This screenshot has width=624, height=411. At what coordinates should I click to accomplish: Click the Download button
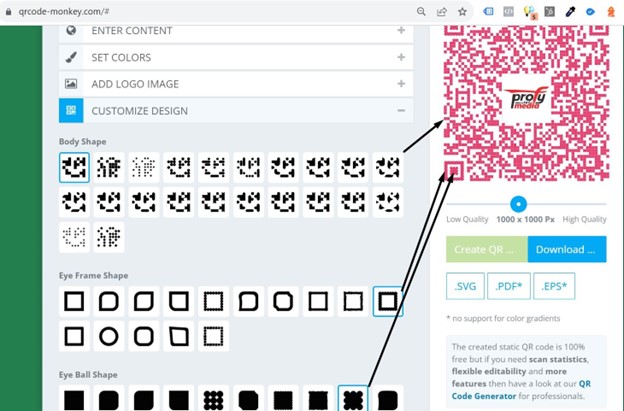click(x=567, y=249)
